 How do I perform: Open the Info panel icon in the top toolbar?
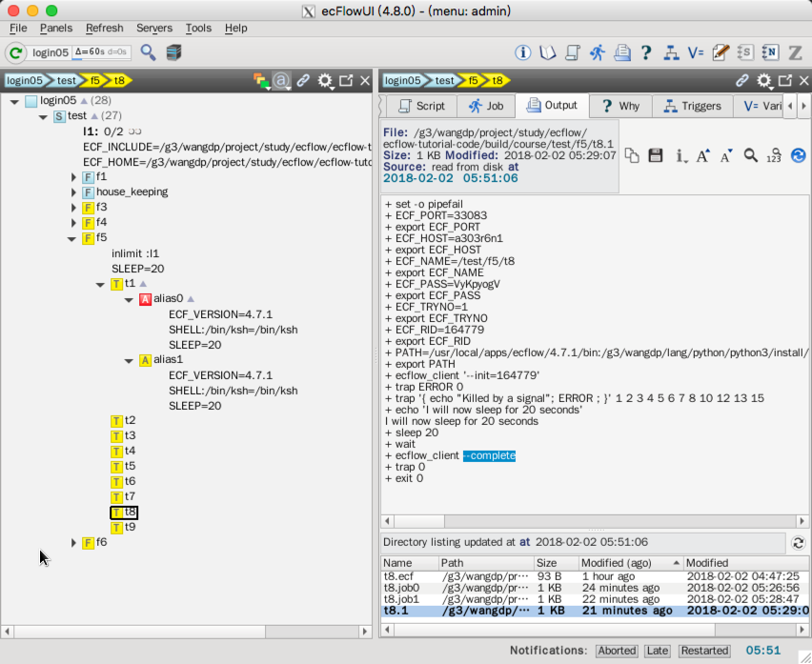(522, 52)
